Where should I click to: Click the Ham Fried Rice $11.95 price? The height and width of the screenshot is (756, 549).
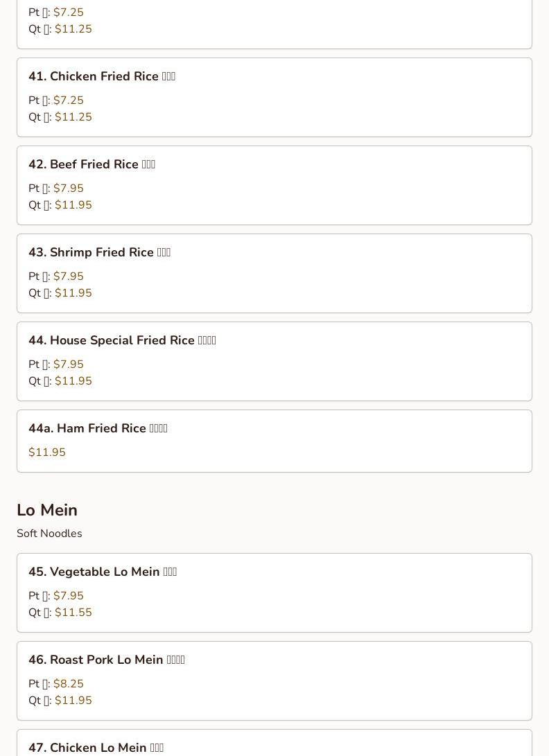click(47, 452)
